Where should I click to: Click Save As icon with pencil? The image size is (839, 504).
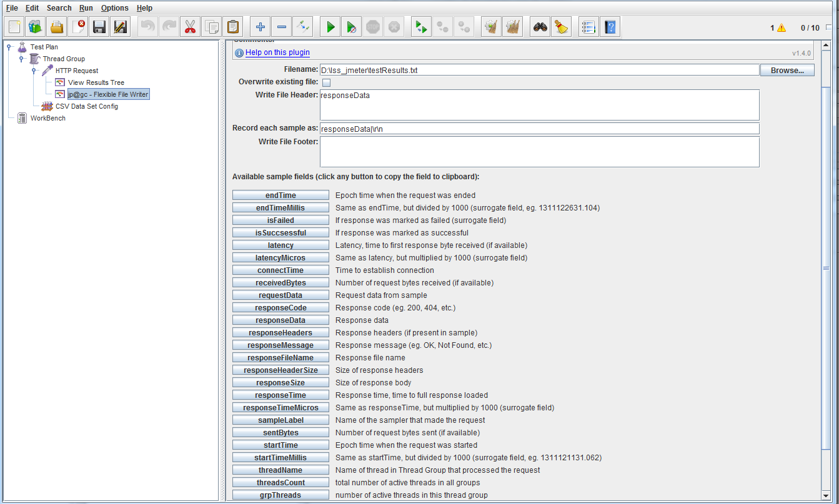pos(121,27)
